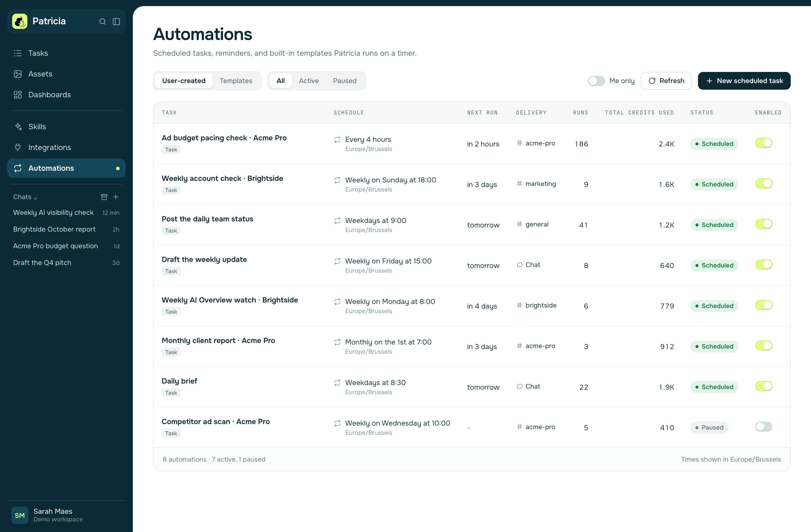The width and height of the screenshot is (811, 532).
Task: Click the repeat icon beside Weekdays at 9:00
Action: (337, 221)
